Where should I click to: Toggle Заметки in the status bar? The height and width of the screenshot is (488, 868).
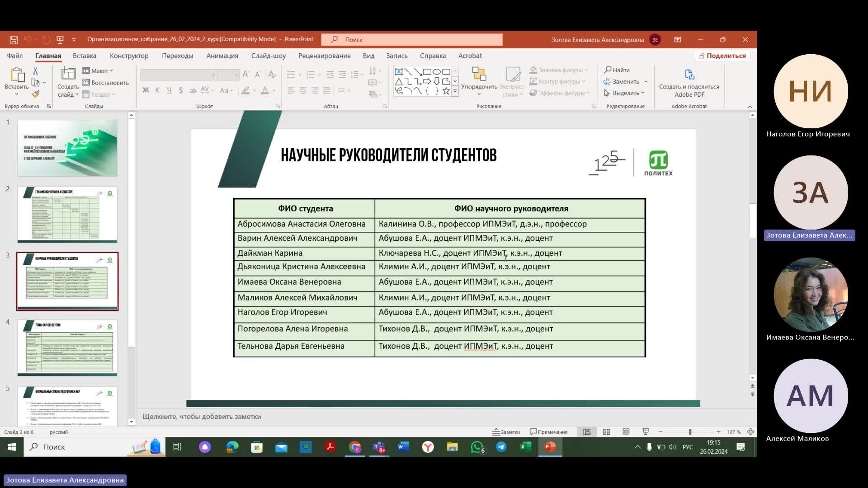pyautogui.click(x=506, y=432)
